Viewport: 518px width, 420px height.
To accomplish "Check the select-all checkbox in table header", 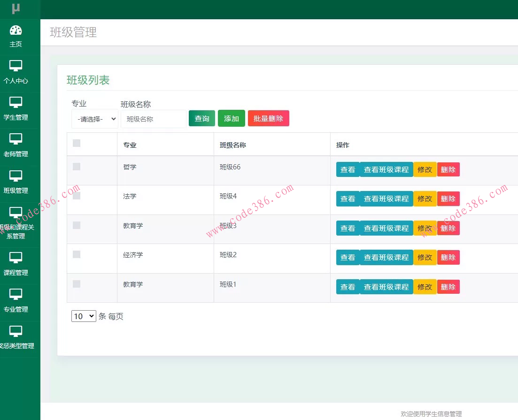I will (x=77, y=143).
